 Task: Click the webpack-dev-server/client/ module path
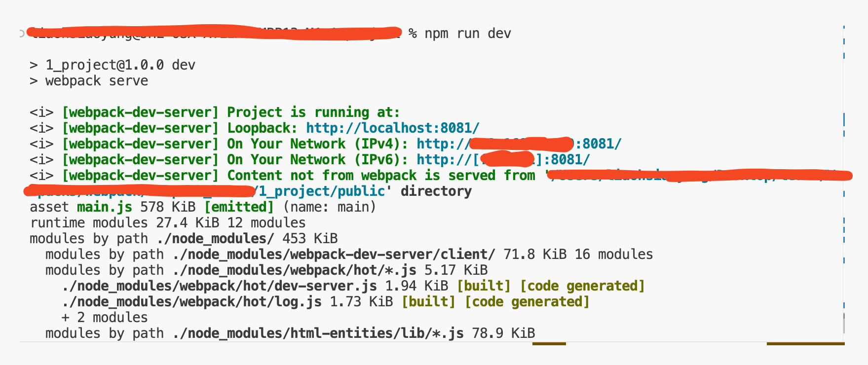tap(334, 255)
